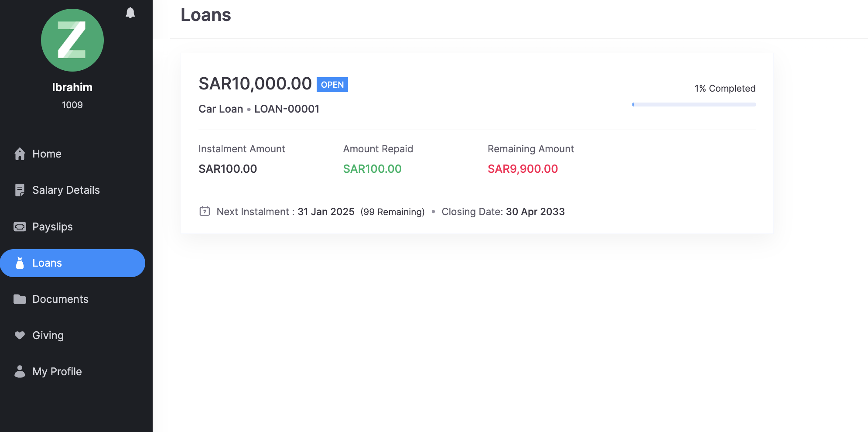
Task: Open the Car Loan LOAN-00001 title
Action: coord(259,109)
